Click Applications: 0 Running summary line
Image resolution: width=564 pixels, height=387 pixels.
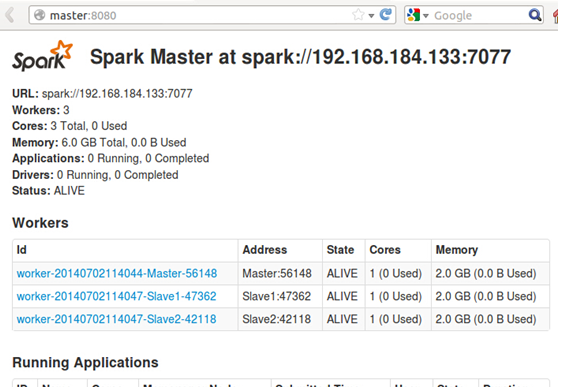pos(111,158)
